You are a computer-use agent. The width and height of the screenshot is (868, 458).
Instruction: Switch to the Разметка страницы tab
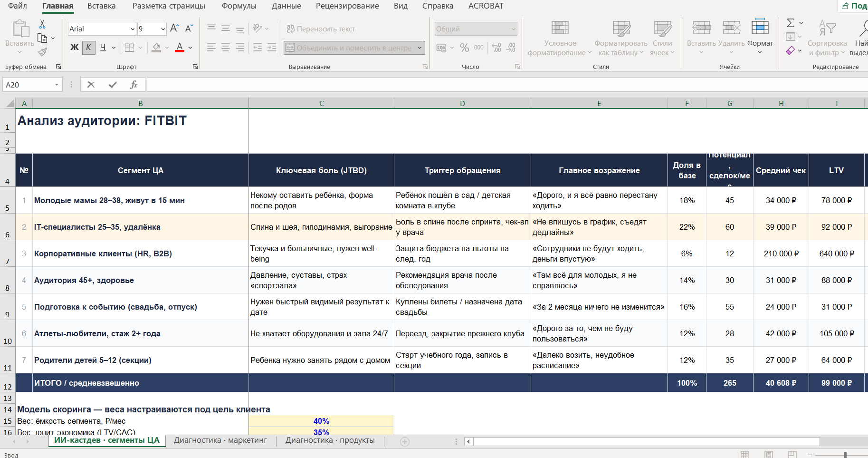click(169, 6)
